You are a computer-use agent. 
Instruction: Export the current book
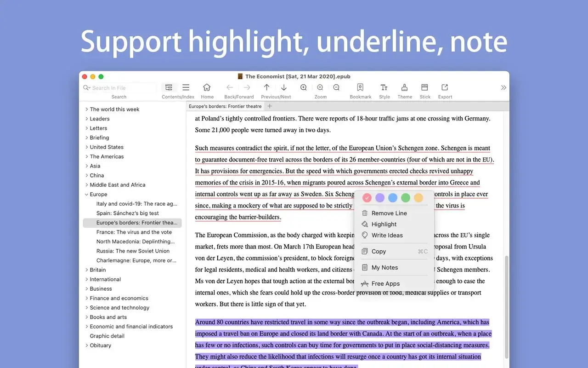click(444, 87)
